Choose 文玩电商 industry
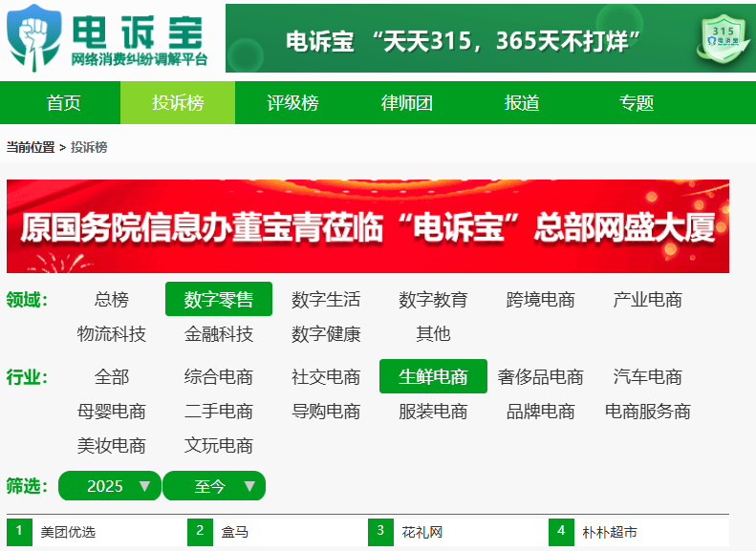Screen dimensions: 756x551 pyautogui.click(x=219, y=446)
